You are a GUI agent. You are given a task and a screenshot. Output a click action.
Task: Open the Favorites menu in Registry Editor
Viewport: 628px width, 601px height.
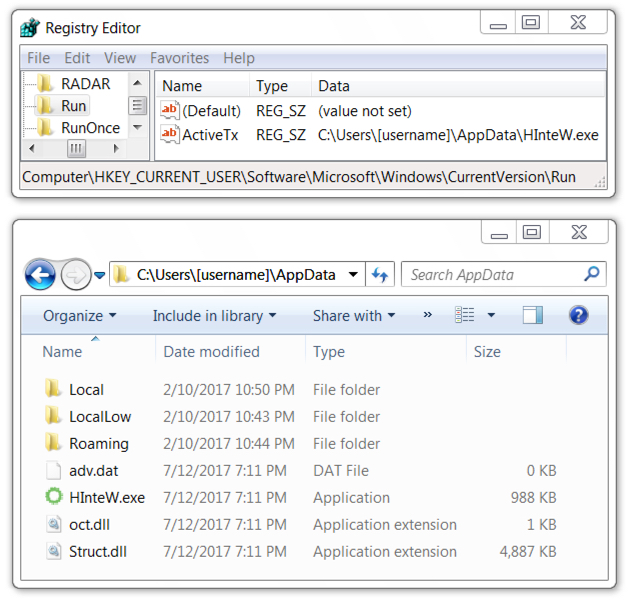coord(179,58)
